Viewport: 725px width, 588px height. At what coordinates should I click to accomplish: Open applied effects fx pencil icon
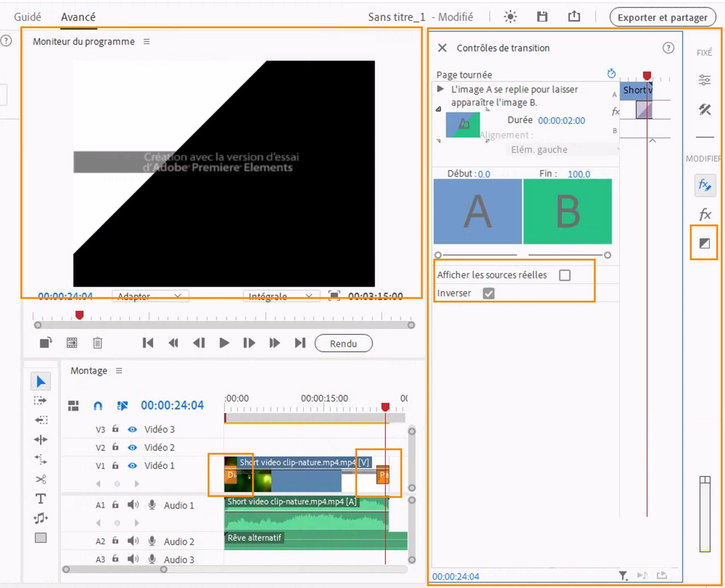pyautogui.click(x=705, y=185)
